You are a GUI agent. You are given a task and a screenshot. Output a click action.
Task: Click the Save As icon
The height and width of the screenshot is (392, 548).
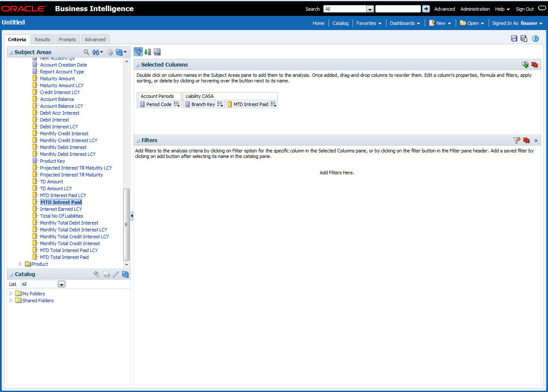click(x=524, y=39)
